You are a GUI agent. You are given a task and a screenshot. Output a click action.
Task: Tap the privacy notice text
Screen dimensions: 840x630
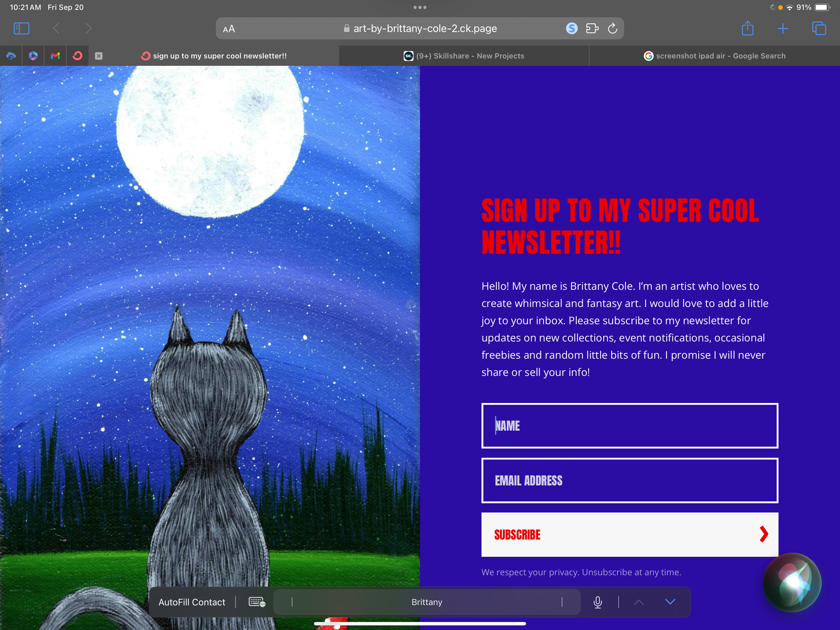tap(581, 572)
